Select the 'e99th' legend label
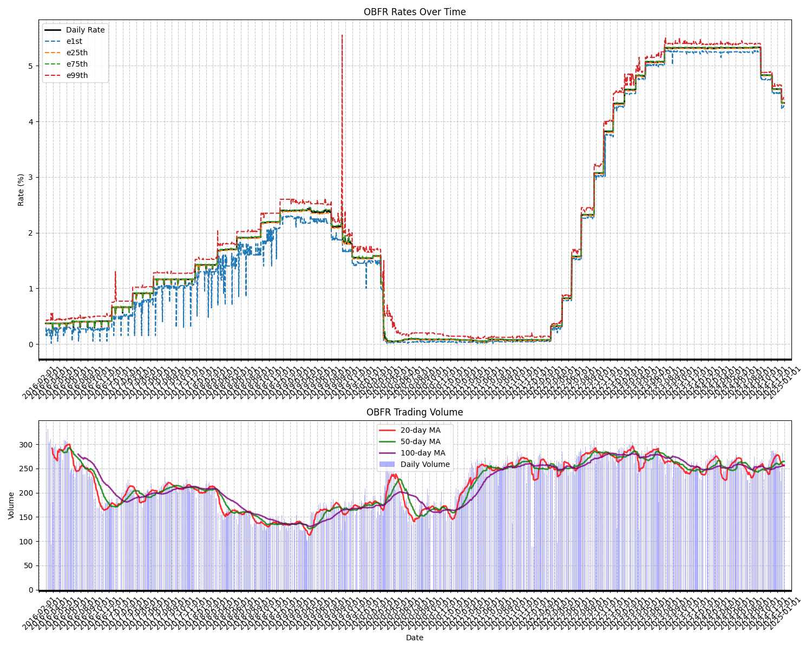 pyautogui.click(x=77, y=76)
